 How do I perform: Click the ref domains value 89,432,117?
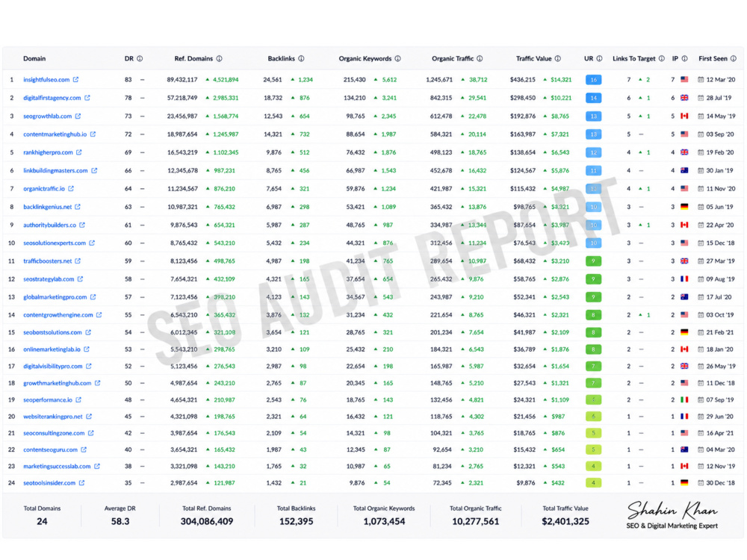tap(182, 80)
